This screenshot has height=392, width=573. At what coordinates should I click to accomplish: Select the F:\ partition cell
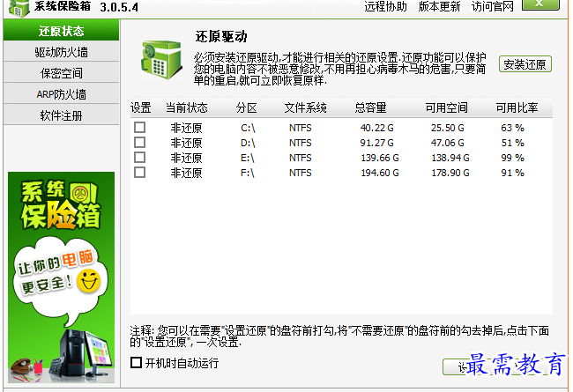pyautogui.click(x=248, y=173)
